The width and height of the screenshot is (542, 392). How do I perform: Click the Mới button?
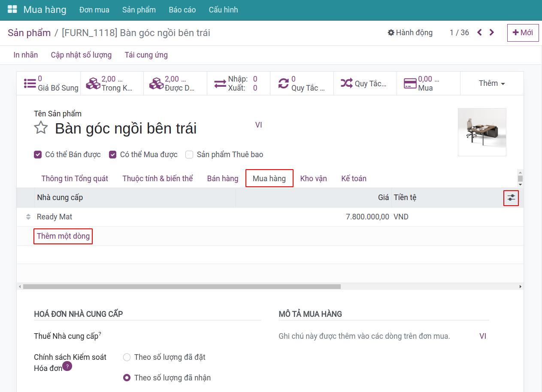coord(523,32)
